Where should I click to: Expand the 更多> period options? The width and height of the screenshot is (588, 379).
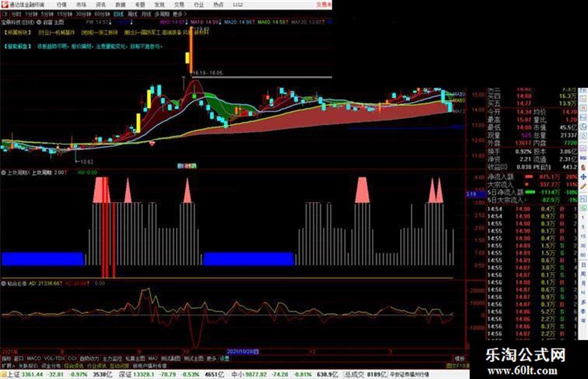tap(180, 14)
